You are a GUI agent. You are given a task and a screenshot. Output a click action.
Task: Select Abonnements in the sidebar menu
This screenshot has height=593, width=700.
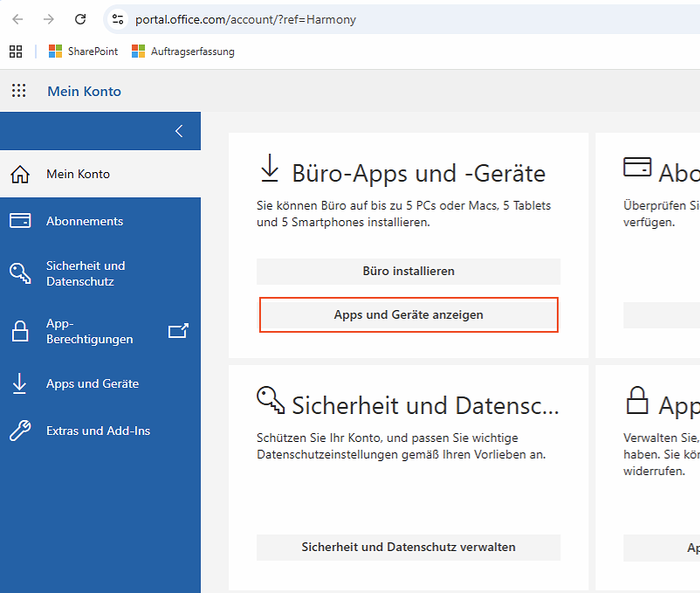click(x=85, y=221)
